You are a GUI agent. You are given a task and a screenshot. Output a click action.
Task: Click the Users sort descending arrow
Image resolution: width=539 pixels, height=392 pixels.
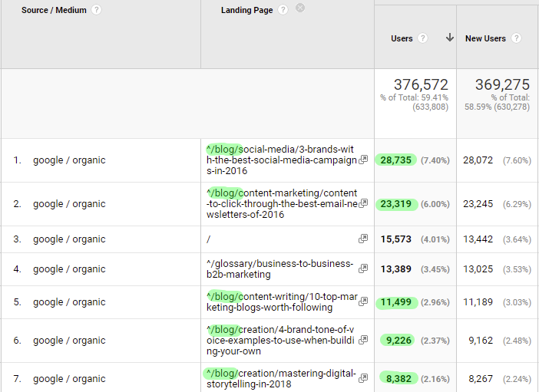(450, 37)
